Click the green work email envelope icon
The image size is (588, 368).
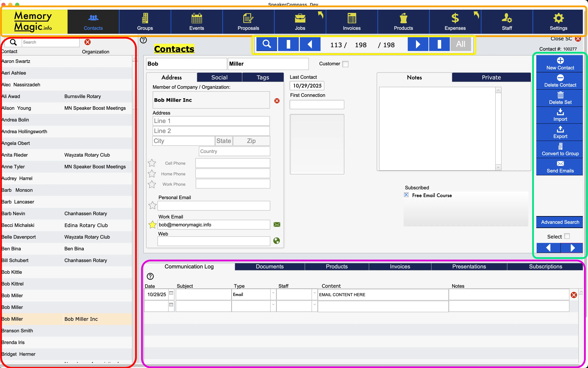277,224
